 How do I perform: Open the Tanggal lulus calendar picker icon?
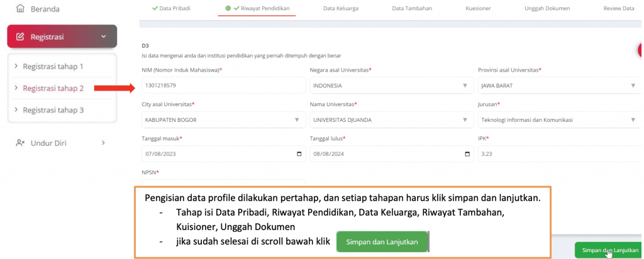coord(467,154)
